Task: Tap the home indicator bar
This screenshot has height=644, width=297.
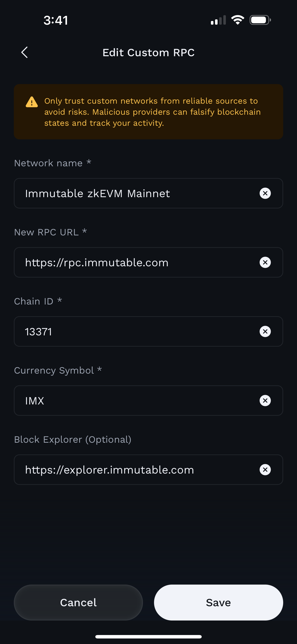Action: [148, 636]
